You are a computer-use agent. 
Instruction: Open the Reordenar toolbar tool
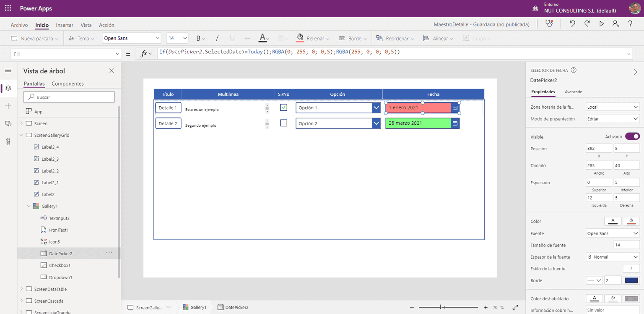[395, 38]
